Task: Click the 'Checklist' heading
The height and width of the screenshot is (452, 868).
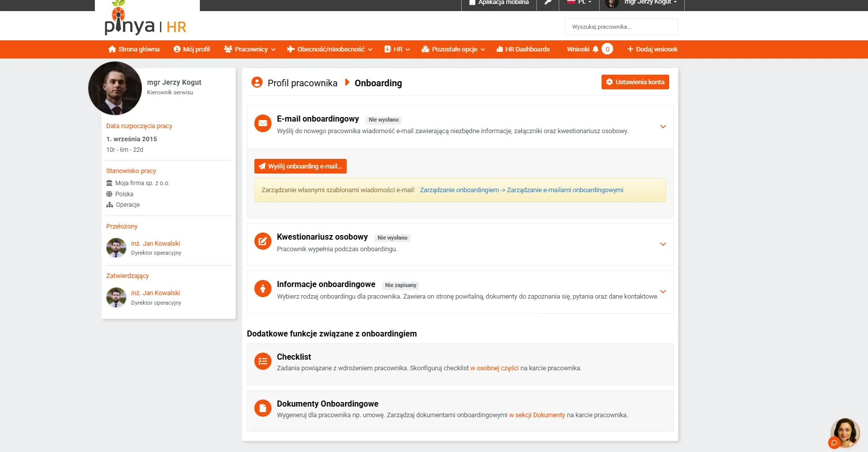Action: [x=294, y=357]
